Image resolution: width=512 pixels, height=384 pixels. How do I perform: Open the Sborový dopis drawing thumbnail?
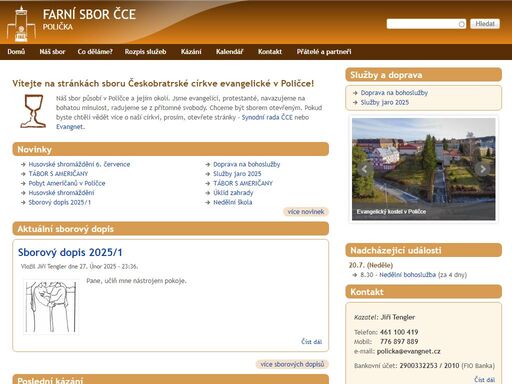tap(51, 307)
